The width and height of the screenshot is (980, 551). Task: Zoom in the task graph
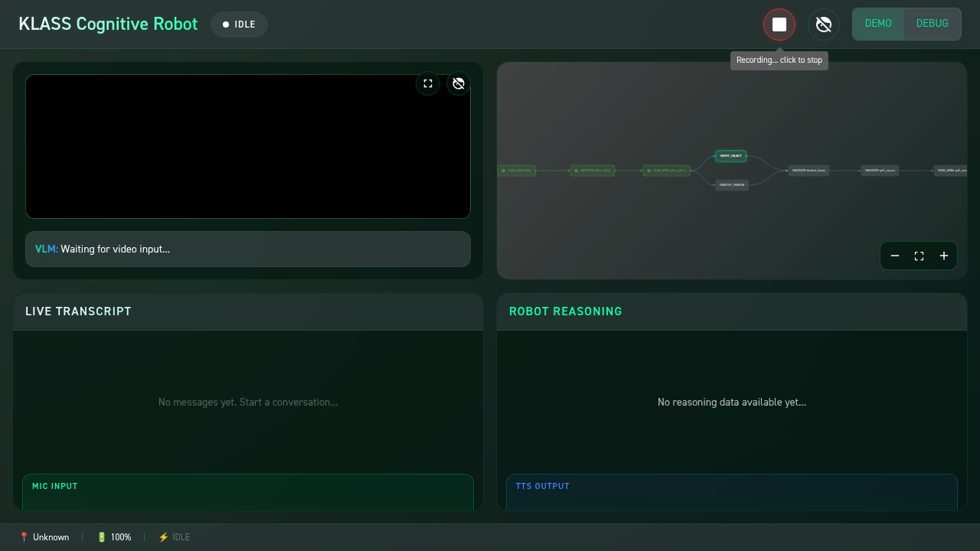pos(943,256)
